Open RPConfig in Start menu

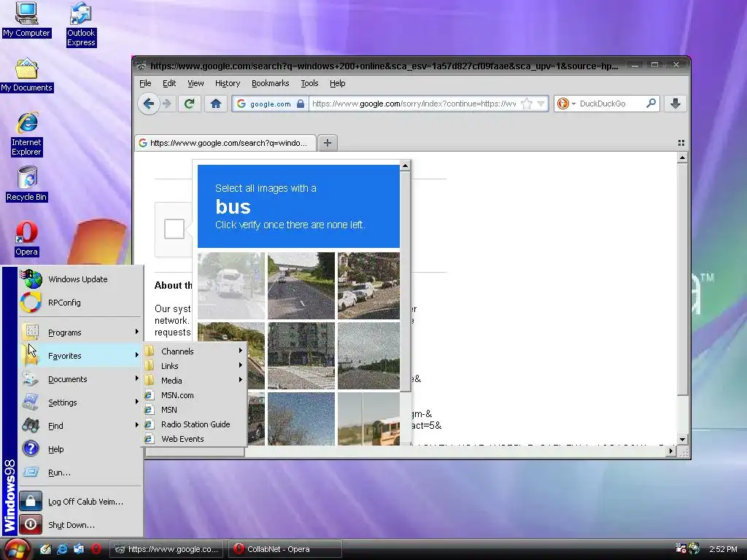80,303
